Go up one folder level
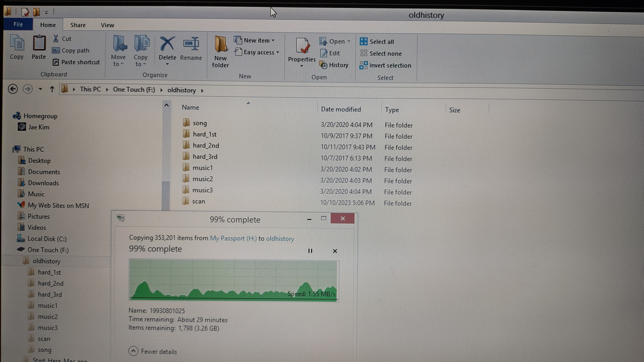644x362 pixels. point(52,89)
